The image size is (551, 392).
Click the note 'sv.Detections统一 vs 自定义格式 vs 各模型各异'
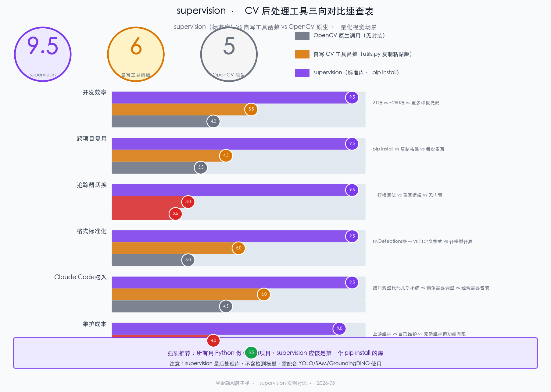click(x=422, y=242)
